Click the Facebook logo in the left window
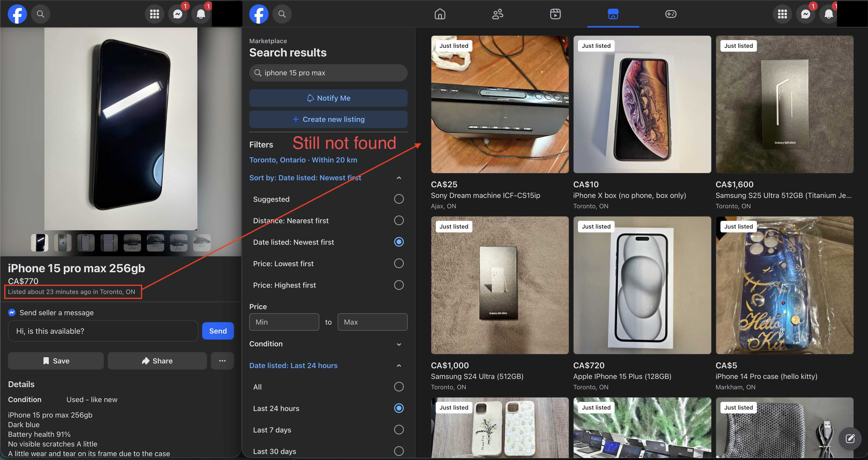The height and width of the screenshot is (460, 868). click(x=17, y=14)
